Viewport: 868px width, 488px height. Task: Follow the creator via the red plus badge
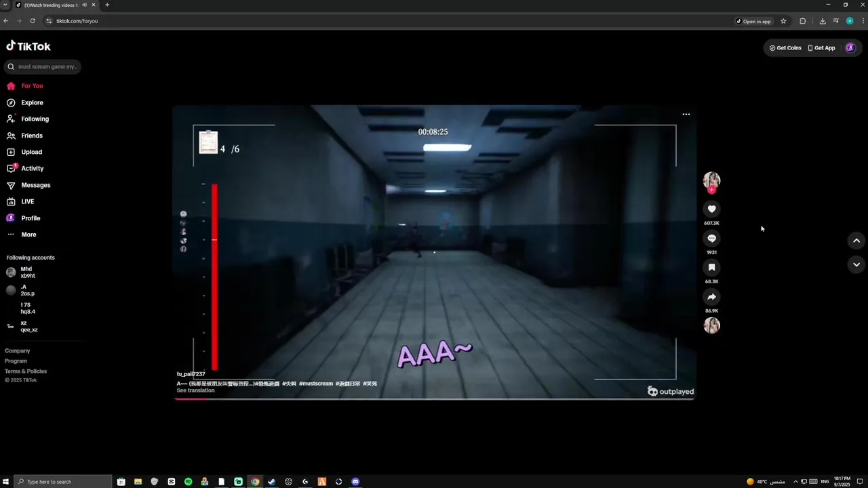click(711, 190)
